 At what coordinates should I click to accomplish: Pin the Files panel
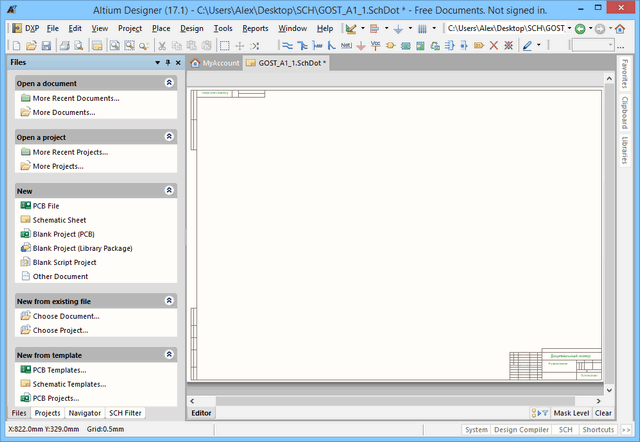[167, 62]
